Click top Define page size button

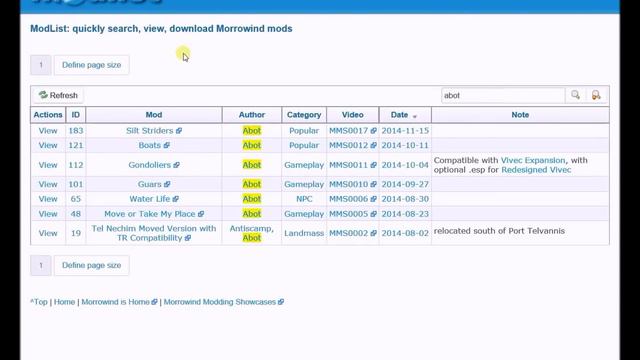pos(91,65)
